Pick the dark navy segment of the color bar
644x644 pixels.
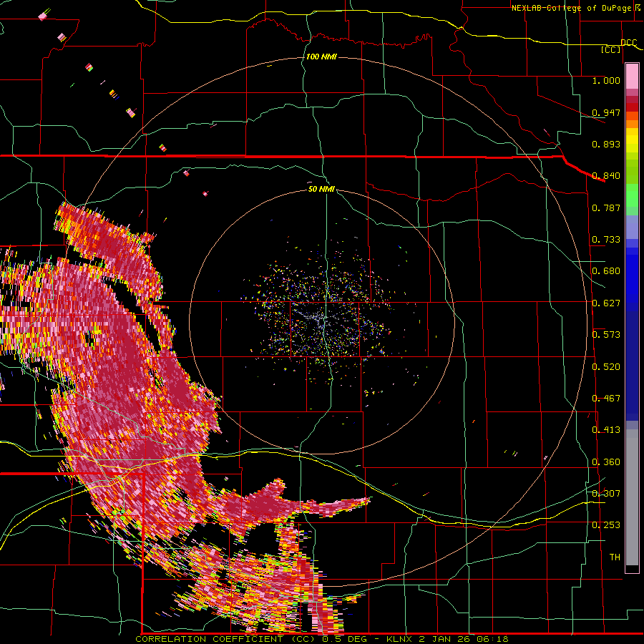pos(632,366)
